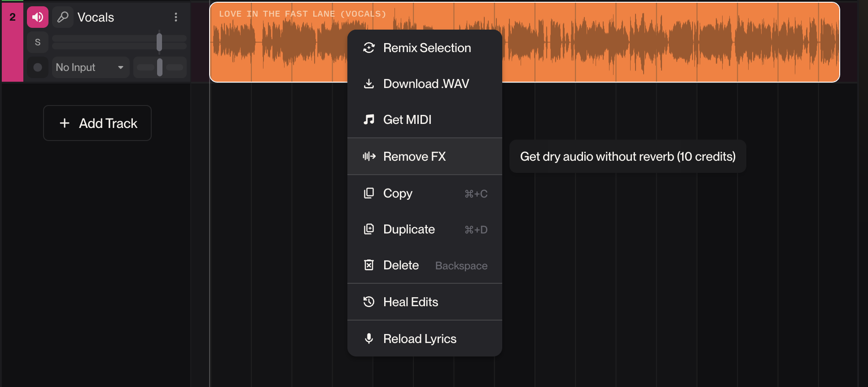Click the Reload Lyrics microphone icon

[x=369, y=339]
